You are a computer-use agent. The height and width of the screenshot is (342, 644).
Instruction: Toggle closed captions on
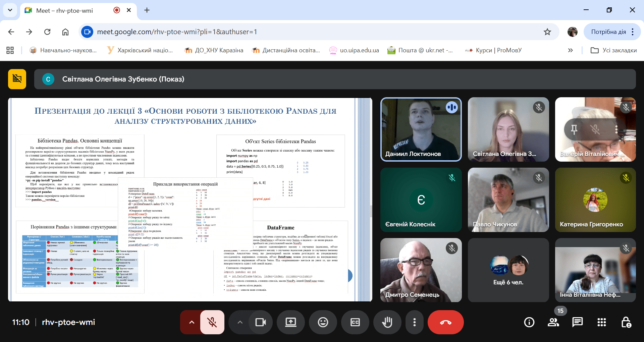pos(355,322)
